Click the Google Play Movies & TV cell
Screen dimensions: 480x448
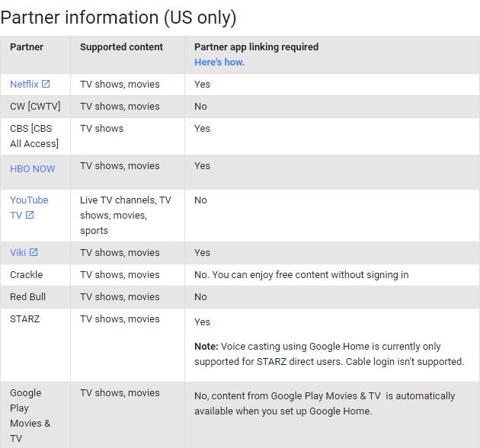point(30,415)
